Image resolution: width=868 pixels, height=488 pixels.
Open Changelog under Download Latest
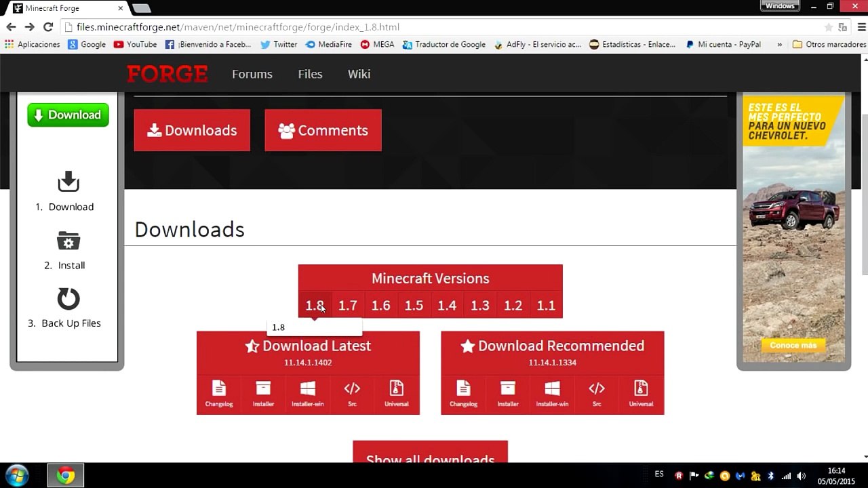[x=219, y=394]
